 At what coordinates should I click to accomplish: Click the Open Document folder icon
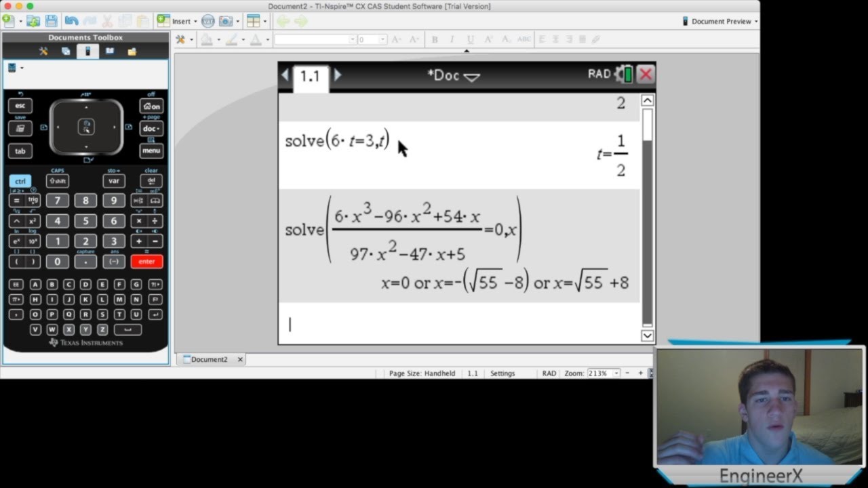33,21
